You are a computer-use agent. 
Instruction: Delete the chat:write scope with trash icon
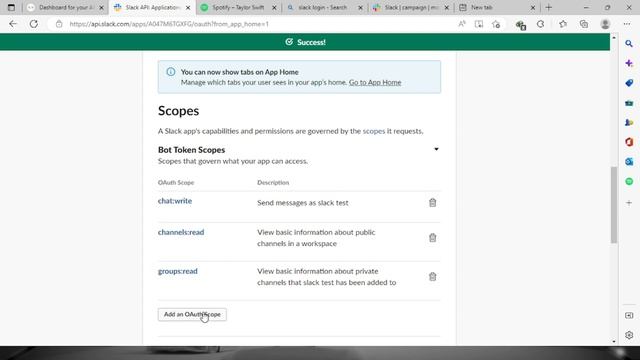[x=432, y=202]
